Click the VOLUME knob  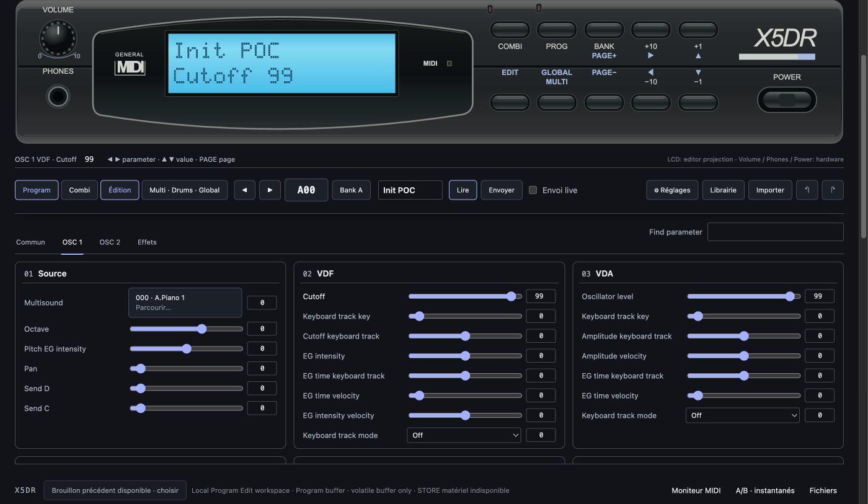[x=58, y=37]
